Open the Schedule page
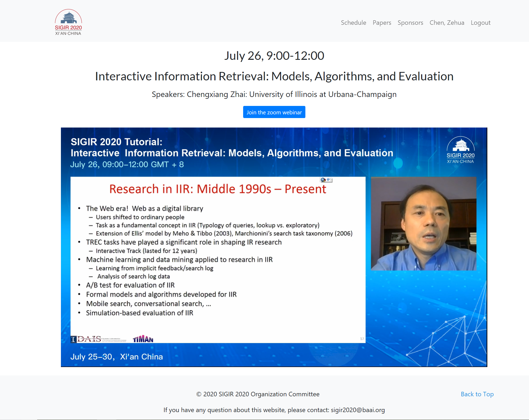 tap(353, 23)
